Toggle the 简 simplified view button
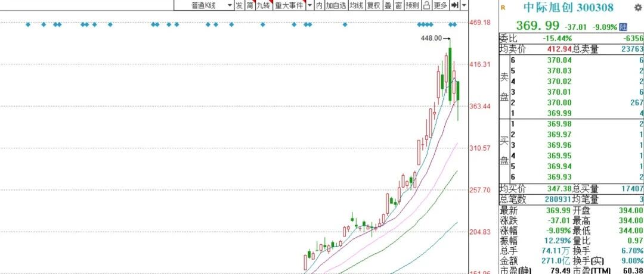Screen dimensions: 644x274 pos(250,5)
